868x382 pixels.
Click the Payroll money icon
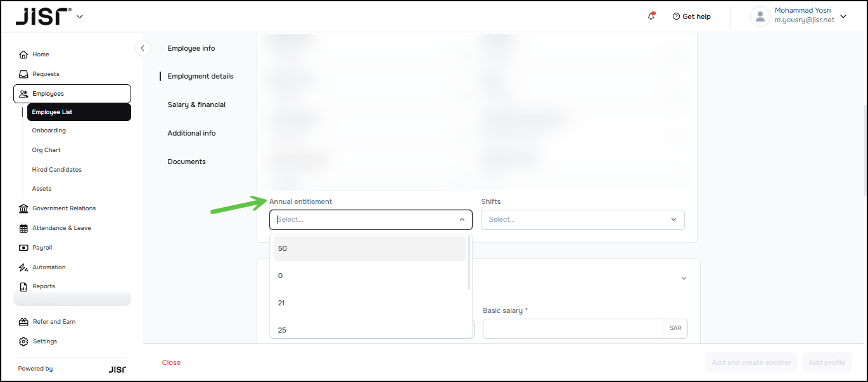23,248
